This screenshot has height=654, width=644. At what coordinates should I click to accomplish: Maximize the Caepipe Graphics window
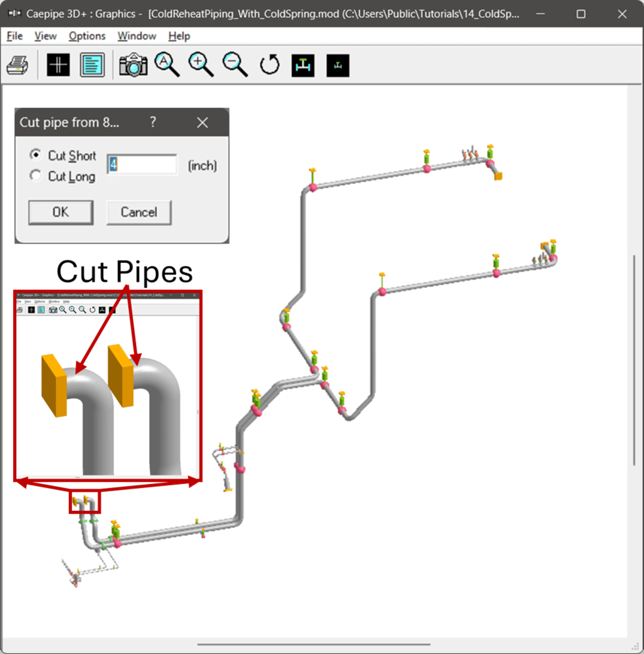tap(581, 14)
